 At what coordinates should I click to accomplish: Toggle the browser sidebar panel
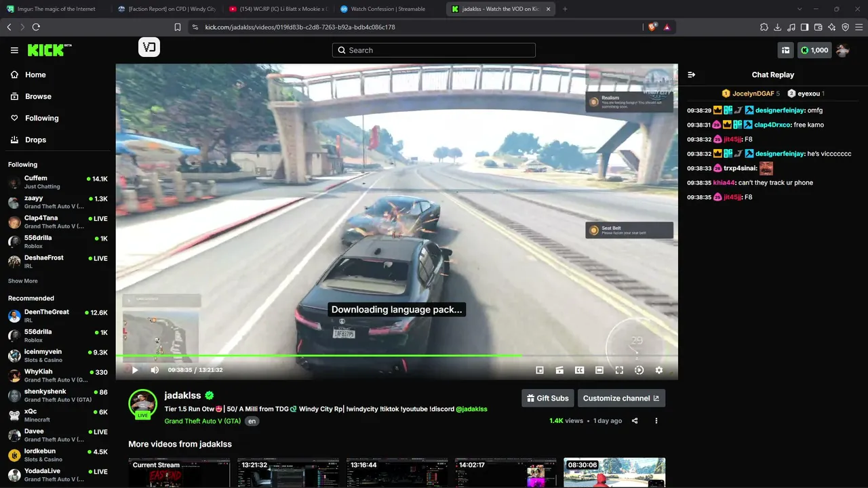coord(804,27)
